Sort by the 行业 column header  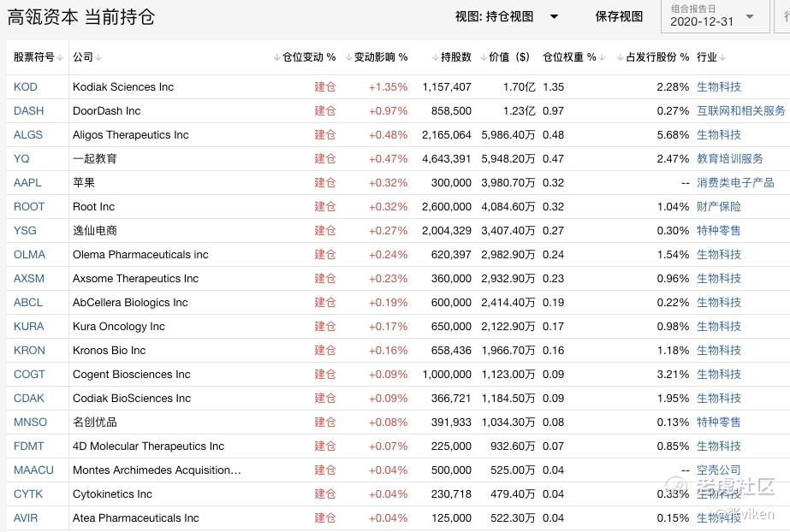pyautogui.click(x=711, y=56)
